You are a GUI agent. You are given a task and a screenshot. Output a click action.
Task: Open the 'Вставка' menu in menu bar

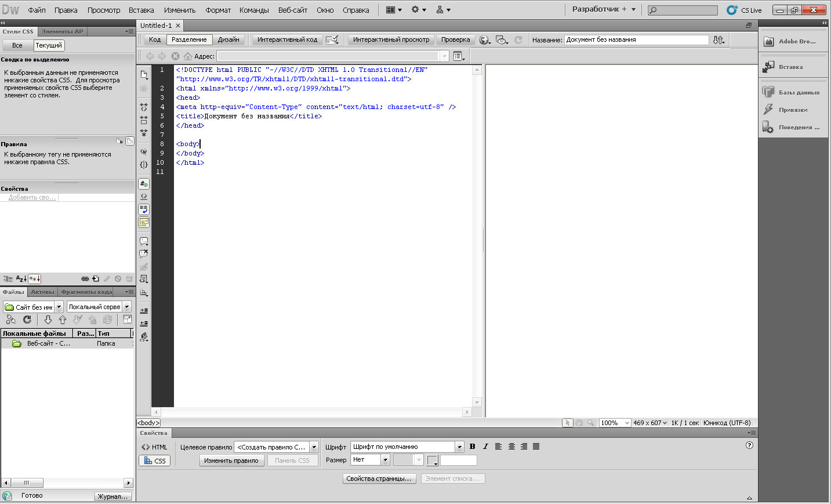(141, 10)
